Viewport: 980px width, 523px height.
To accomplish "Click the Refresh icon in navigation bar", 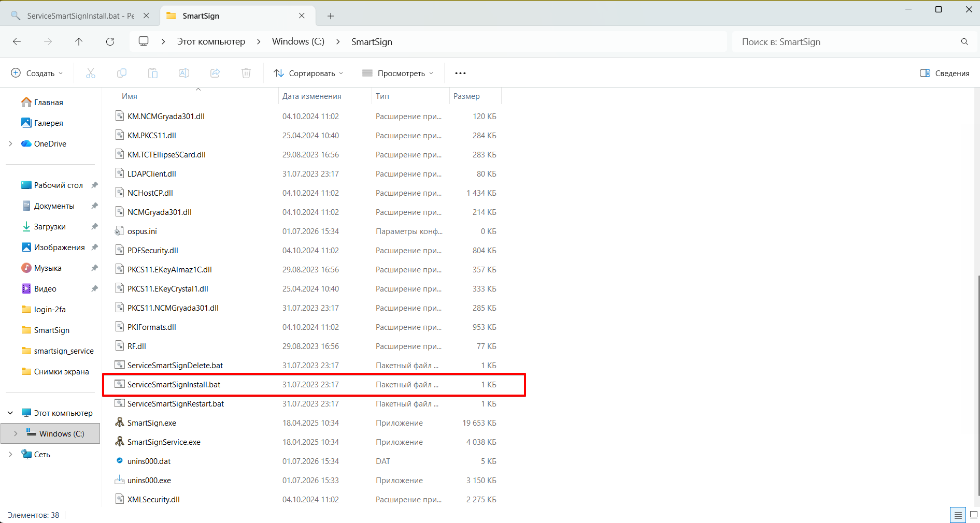I will (110, 41).
